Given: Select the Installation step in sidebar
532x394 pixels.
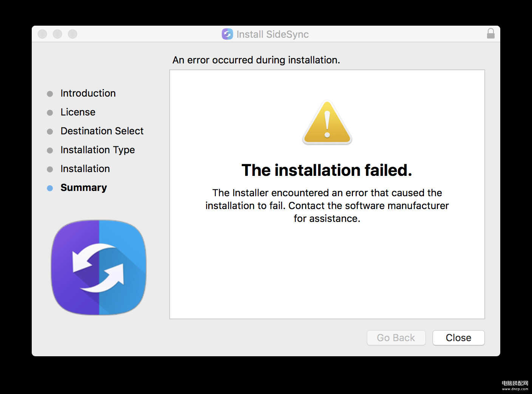Looking at the screenshot, I should coord(85,169).
